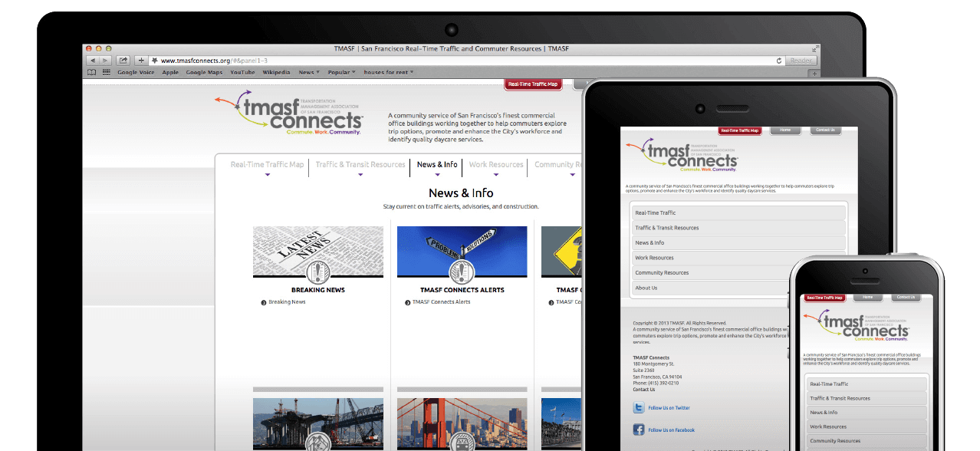Open the Top Sites grid icon
This screenshot has width=980, height=451.
(x=107, y=72)
